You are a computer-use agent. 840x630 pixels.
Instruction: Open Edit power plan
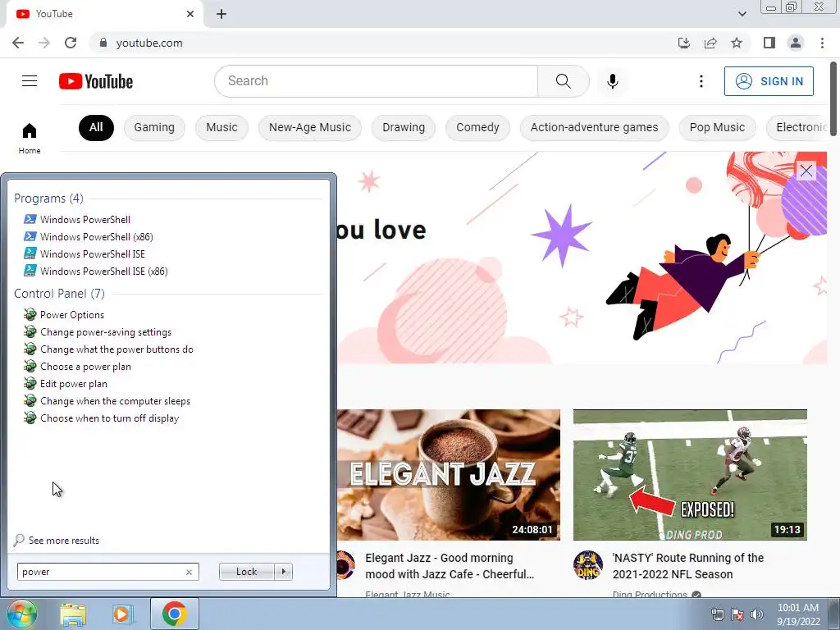pyautogui.click(x=66, y=384)
